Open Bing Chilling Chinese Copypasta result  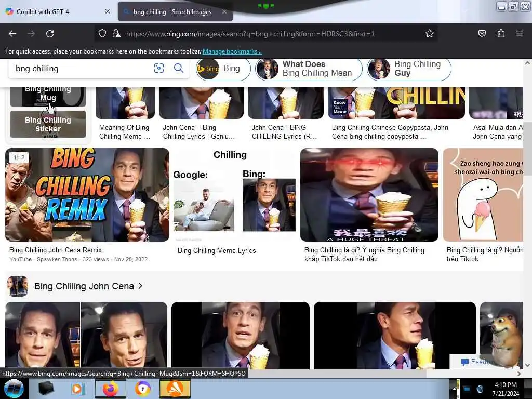pos(390,131)
